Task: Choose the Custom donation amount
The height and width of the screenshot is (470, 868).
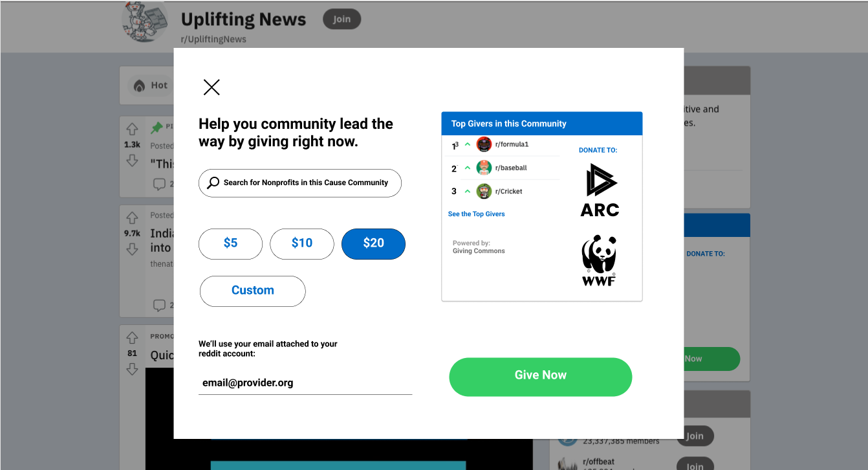Action: click(x=252, y=291)
